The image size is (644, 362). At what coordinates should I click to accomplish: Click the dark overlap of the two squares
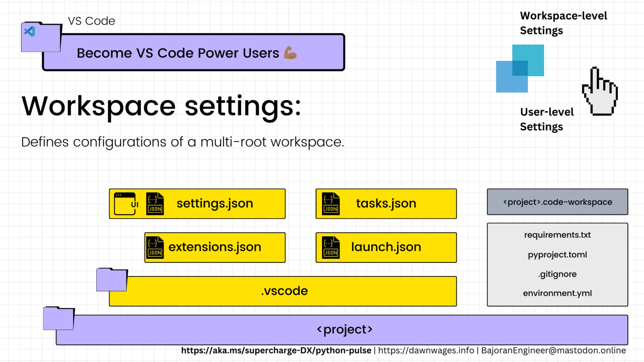(x=520, y=69)
